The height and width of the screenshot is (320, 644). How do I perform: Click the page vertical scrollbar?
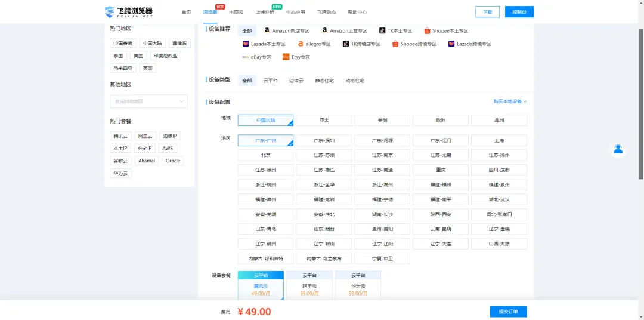click(641, 103)
